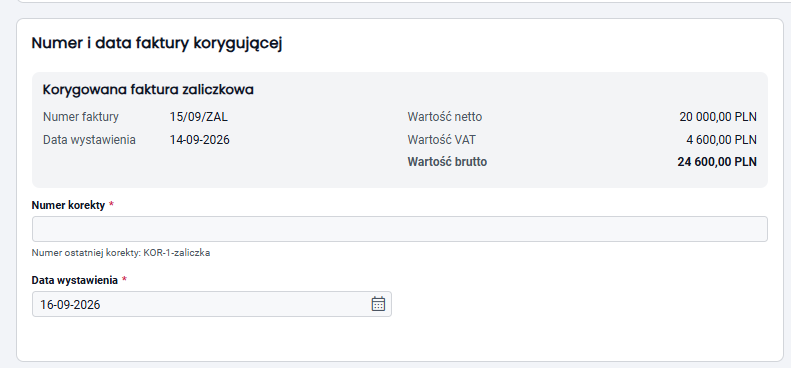Click the 24 600,00 PLN gross amount
The image size is (791, 368).
[x=717, y=162]
